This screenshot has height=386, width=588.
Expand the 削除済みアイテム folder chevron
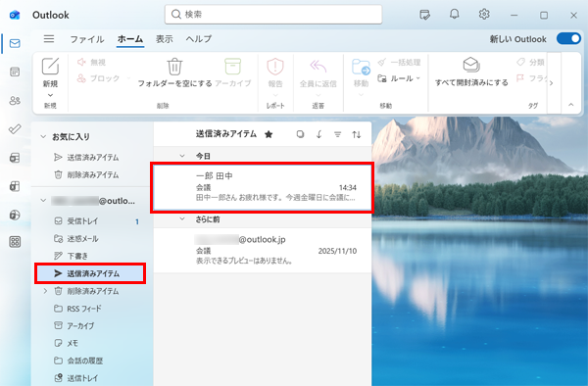coord(45,291)
